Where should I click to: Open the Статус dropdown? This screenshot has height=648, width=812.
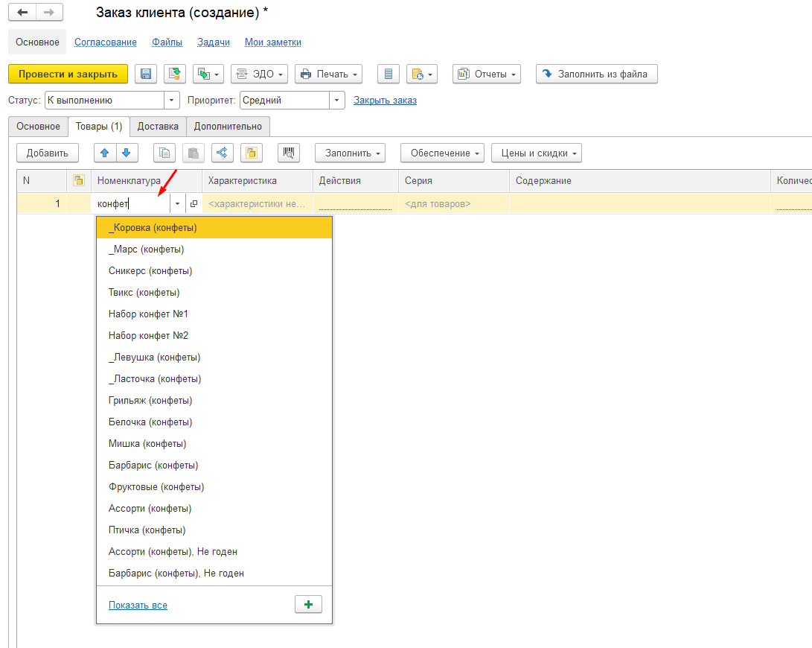pyautogui.click(x=173, y=100)
